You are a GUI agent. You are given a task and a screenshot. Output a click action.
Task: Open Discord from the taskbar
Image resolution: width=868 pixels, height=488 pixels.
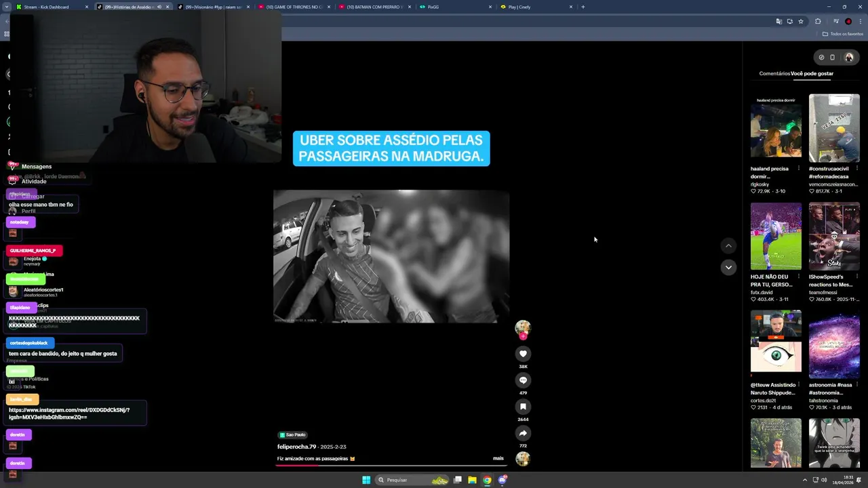[502, 480]
